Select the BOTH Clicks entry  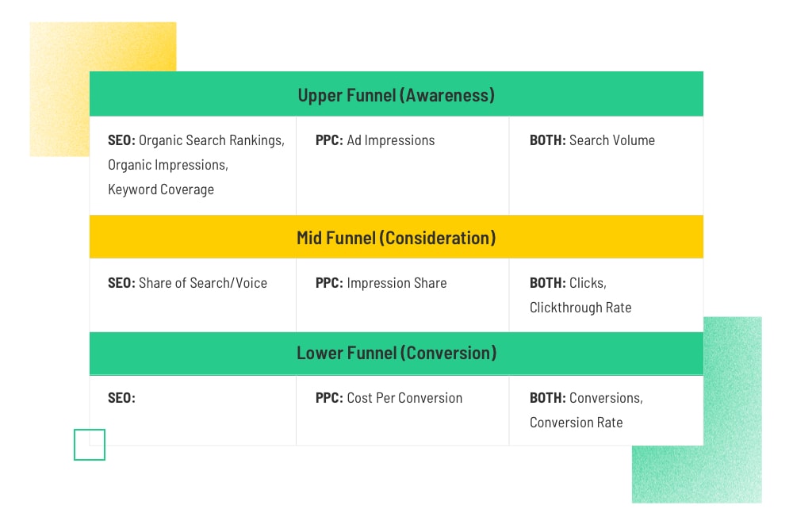(x=568, y=283)
